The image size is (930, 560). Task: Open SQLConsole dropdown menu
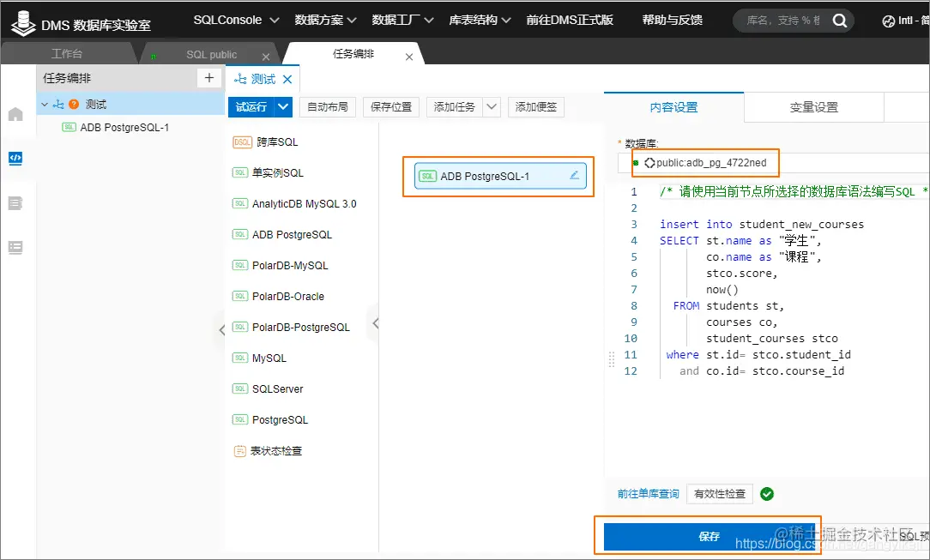click(235, 20)
